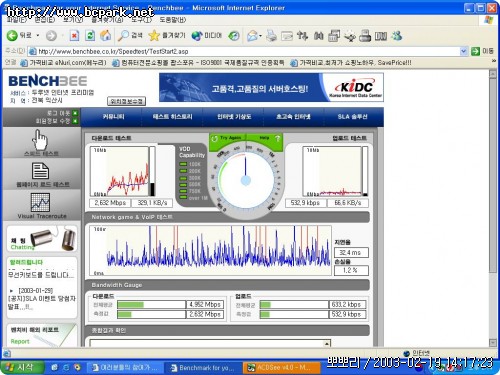Viewport: 500px width, 375px height.
Task: Open the 즐겨찾기(A) menu
Action: (x=107, y=20)
